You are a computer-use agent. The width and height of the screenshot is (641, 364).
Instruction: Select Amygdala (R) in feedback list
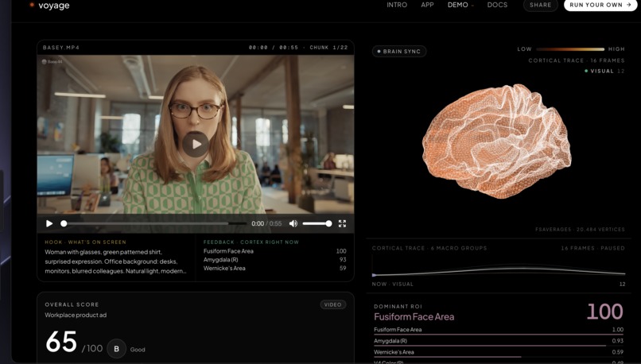(274, 260)
